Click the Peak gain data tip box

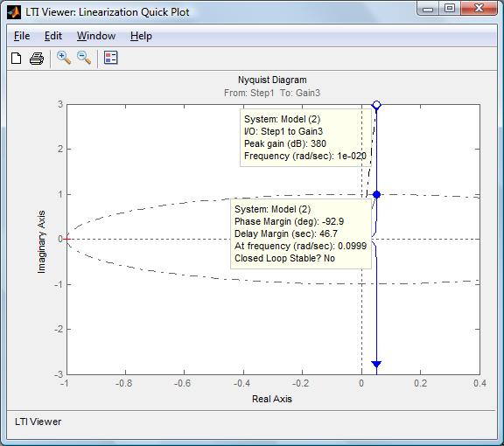click(305, 137)
